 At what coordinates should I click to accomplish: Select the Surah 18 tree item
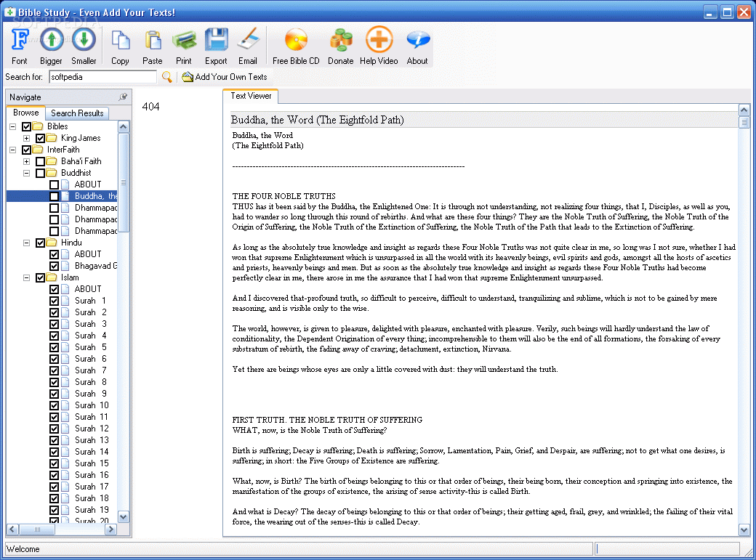pyautogui.click(x=92, y=498)
